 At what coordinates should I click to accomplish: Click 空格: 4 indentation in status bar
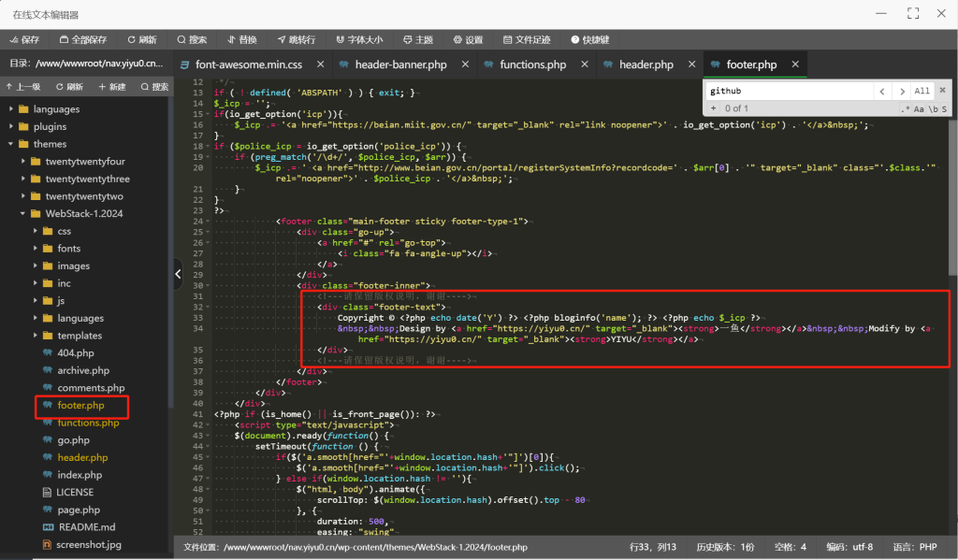tap(791, 547)
